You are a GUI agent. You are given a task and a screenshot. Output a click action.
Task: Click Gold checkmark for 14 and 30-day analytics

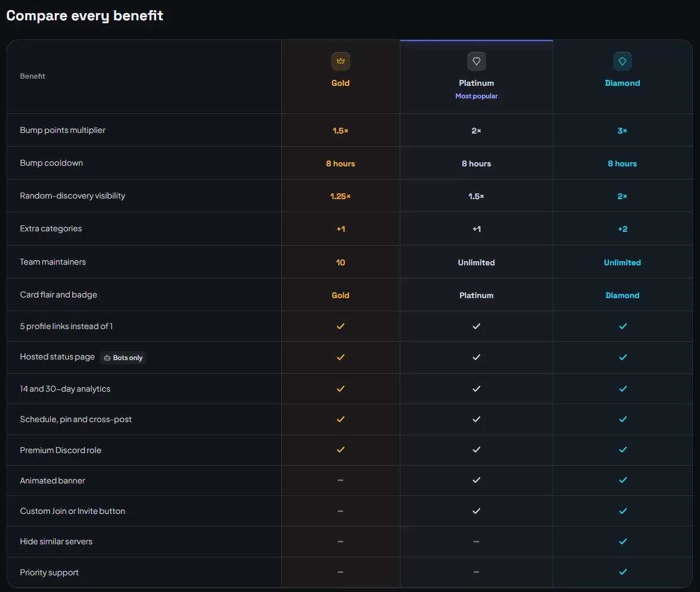[x=341, y=389]
